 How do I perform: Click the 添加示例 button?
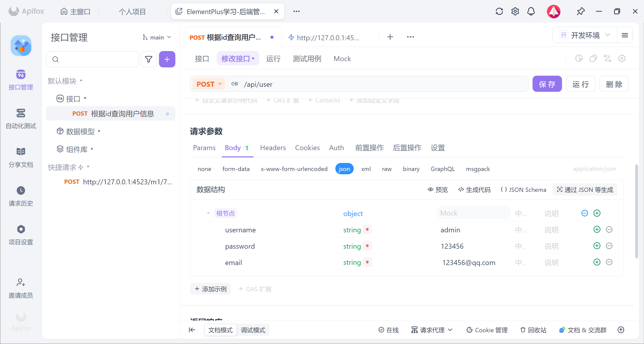coord(211,289)
